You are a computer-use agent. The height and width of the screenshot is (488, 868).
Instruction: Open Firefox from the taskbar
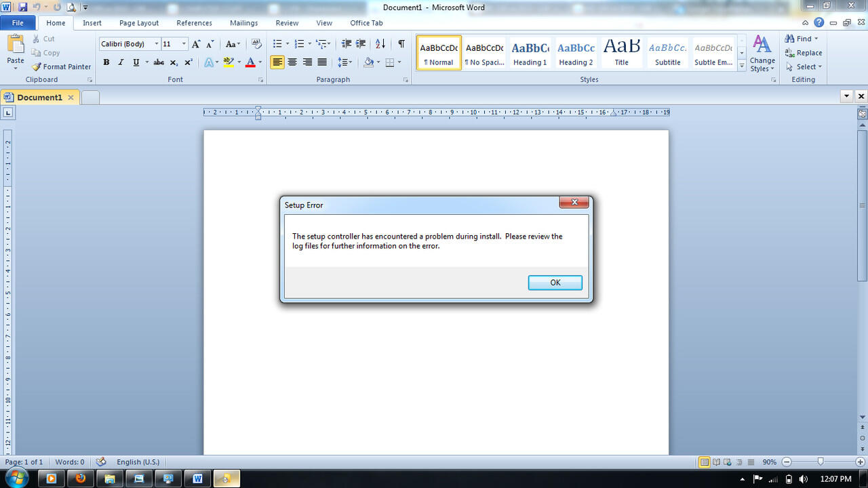tap(81, 478)
